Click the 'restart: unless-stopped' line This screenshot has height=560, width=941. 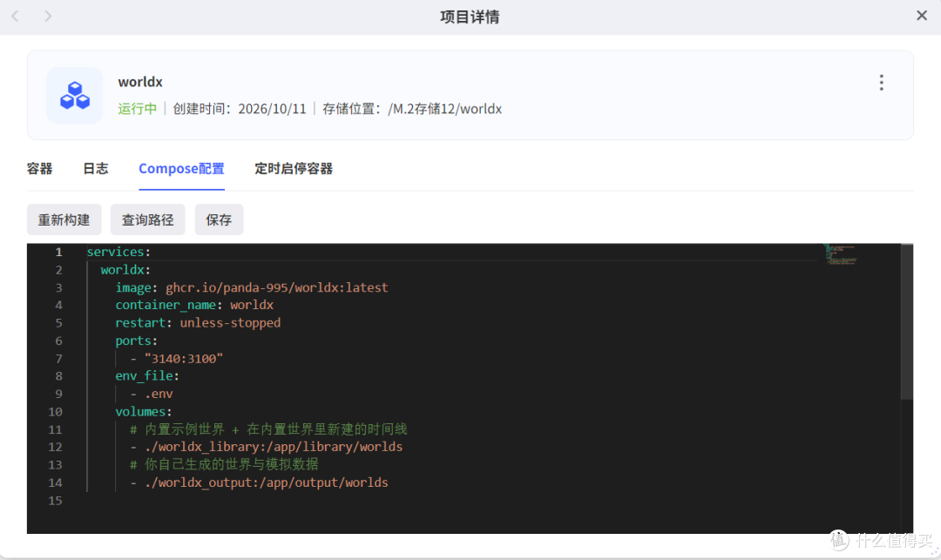pos(198,322)
